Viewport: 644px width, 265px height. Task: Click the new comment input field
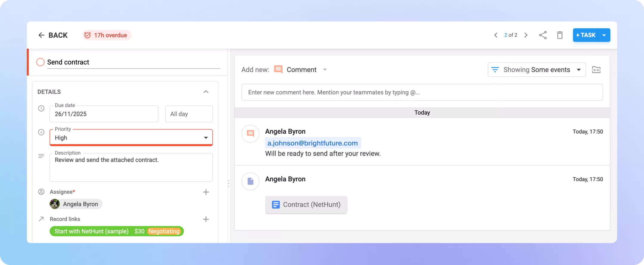422,93
